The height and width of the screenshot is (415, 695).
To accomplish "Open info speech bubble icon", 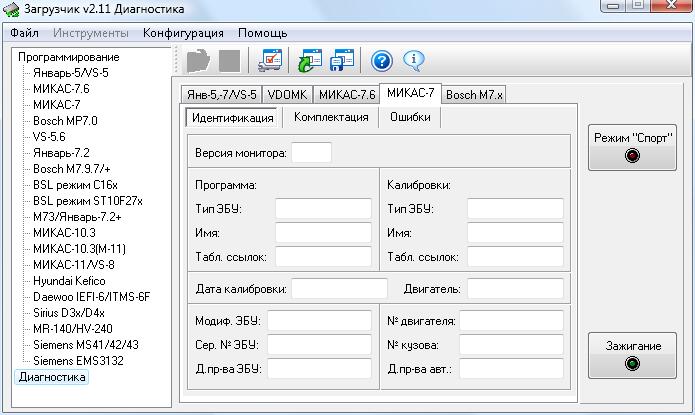I will (414, 61).
